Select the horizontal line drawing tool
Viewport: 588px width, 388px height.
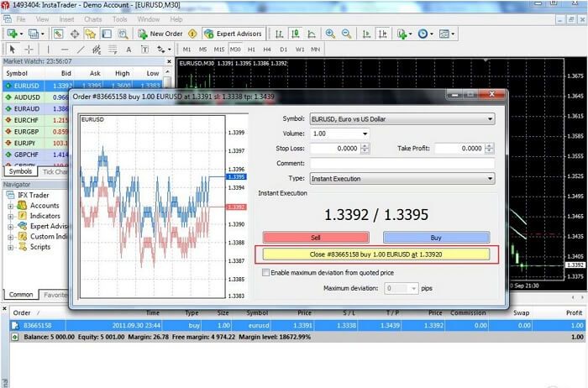click(65, 49)
